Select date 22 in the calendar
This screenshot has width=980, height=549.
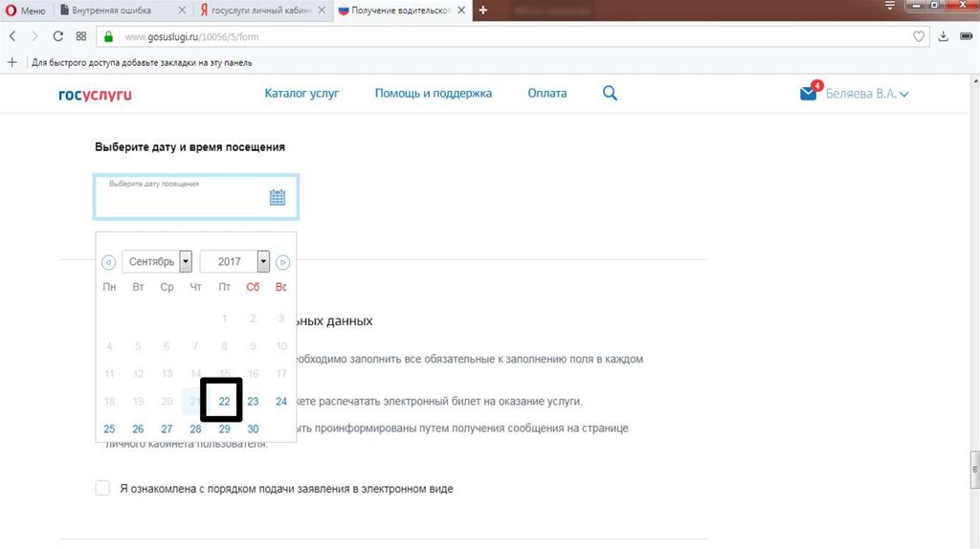(224, 402)
